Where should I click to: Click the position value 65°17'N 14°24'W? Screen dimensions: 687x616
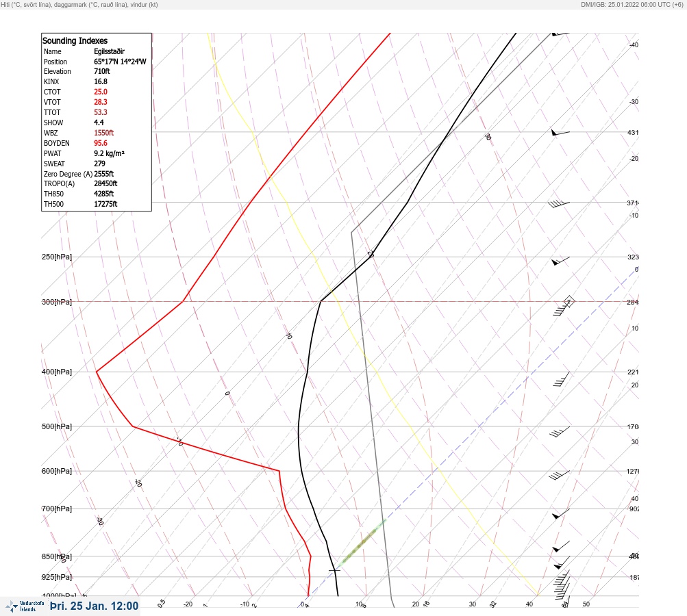click(120, 62)
